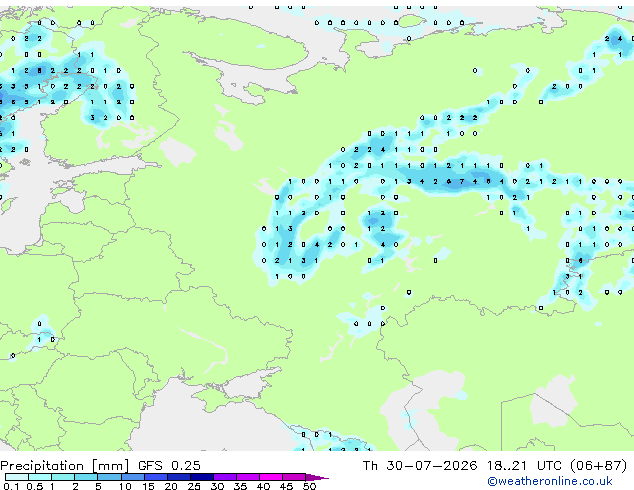Click the '50' legend scale label

pos(309,486)
